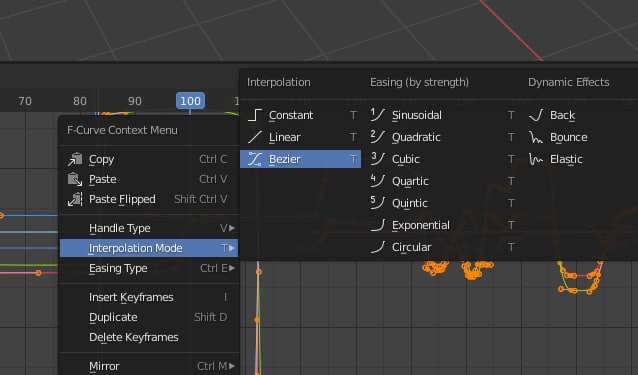638x375 pixels.
Task: Open the Interpolation Mode submenu
Action: (x=149, y=248)
